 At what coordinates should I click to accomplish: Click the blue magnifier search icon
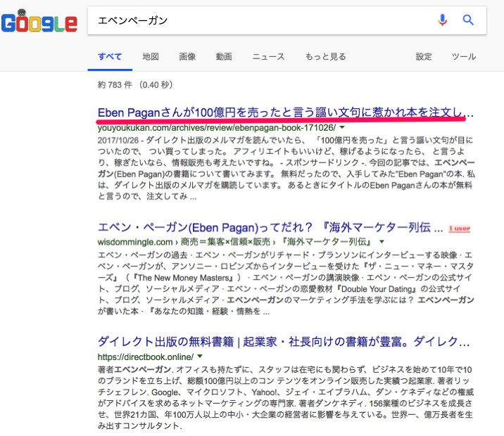tap(468, 20)
